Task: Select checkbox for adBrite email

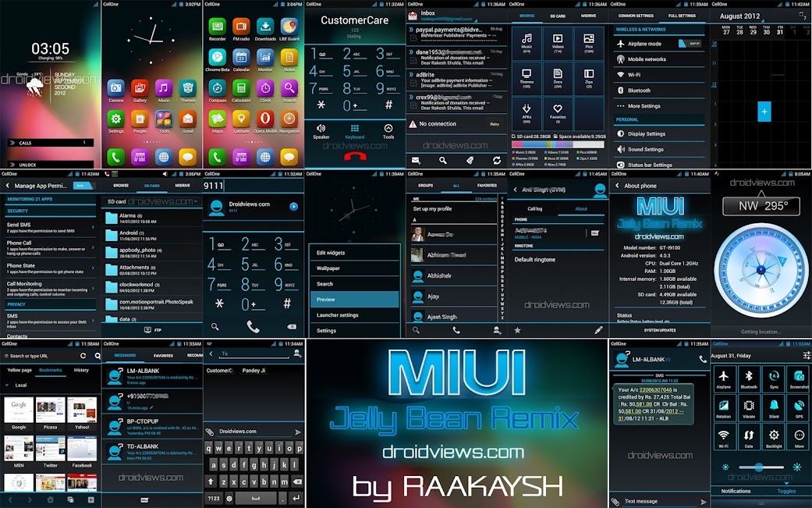Action: [413, 83]
